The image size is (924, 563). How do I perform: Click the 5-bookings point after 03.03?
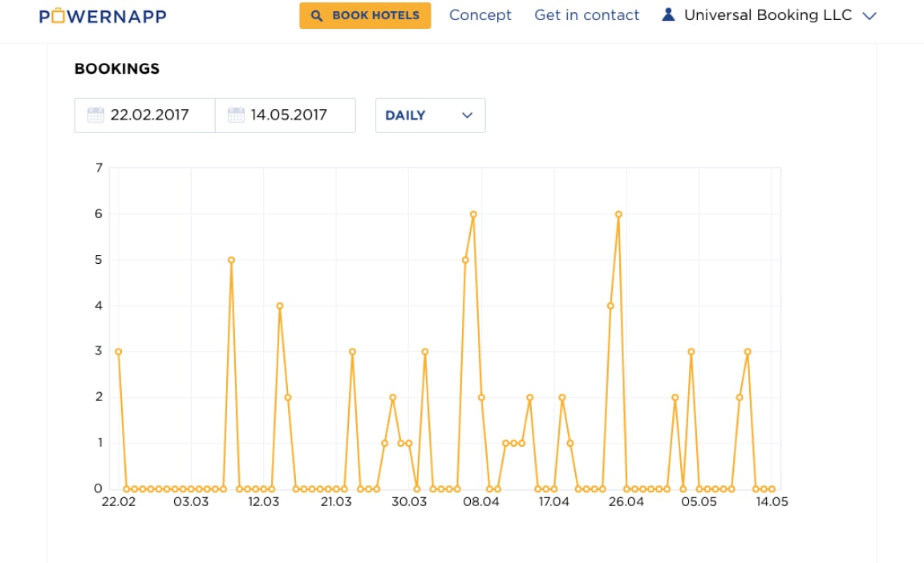231,260
